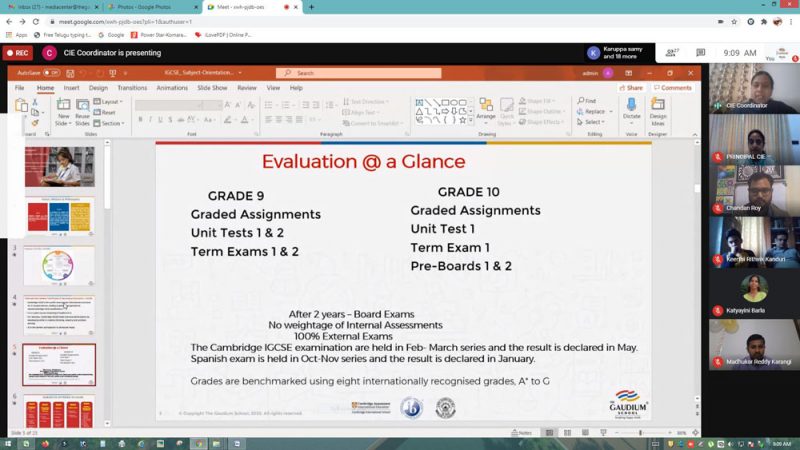
Task: Toggle text Shadow formatting
Action: coord(170,119)
